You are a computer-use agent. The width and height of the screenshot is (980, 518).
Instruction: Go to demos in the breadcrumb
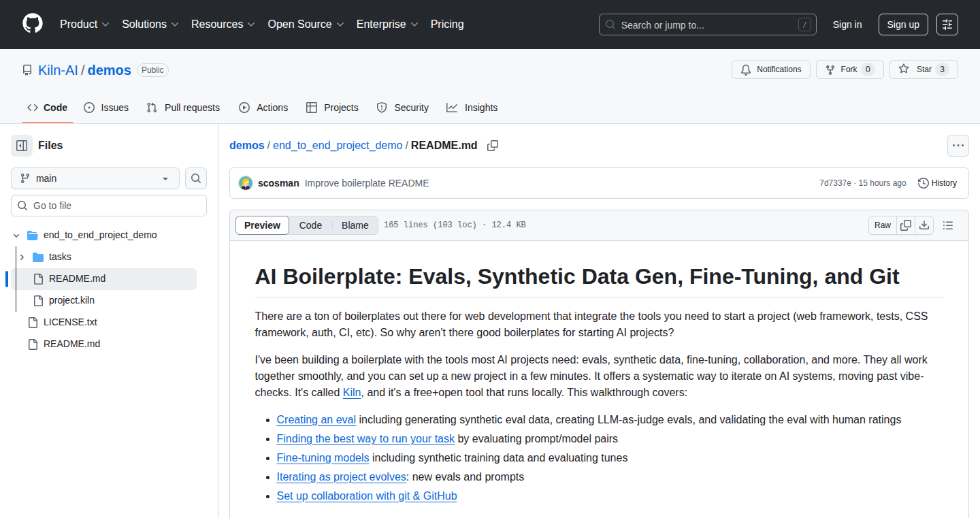pyautogui.click(x=247, y=146)
